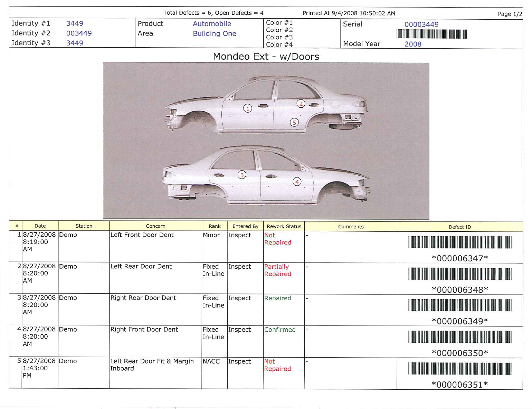The image size is (532, 409).
Task: Select 'Left Front Door Dent' concern
Action: coord(142,235)
